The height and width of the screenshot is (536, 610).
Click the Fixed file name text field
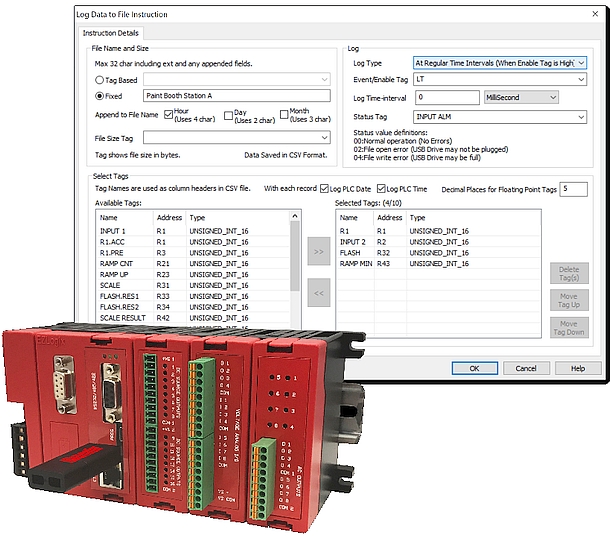coord(235,96)
